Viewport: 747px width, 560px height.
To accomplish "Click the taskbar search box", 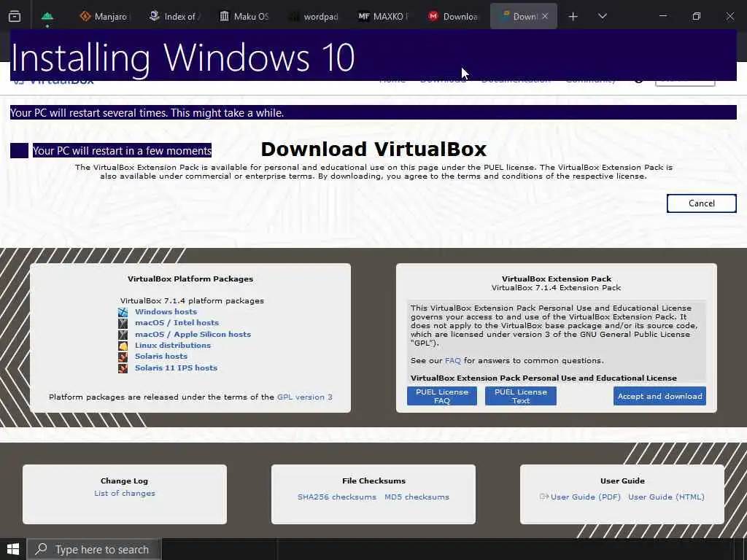I will [94, 549].
